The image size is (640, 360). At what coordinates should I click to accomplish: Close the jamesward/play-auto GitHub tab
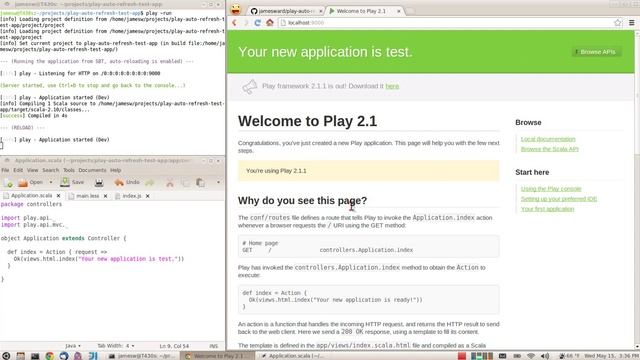pyautogui.click(x=321, y=11)
